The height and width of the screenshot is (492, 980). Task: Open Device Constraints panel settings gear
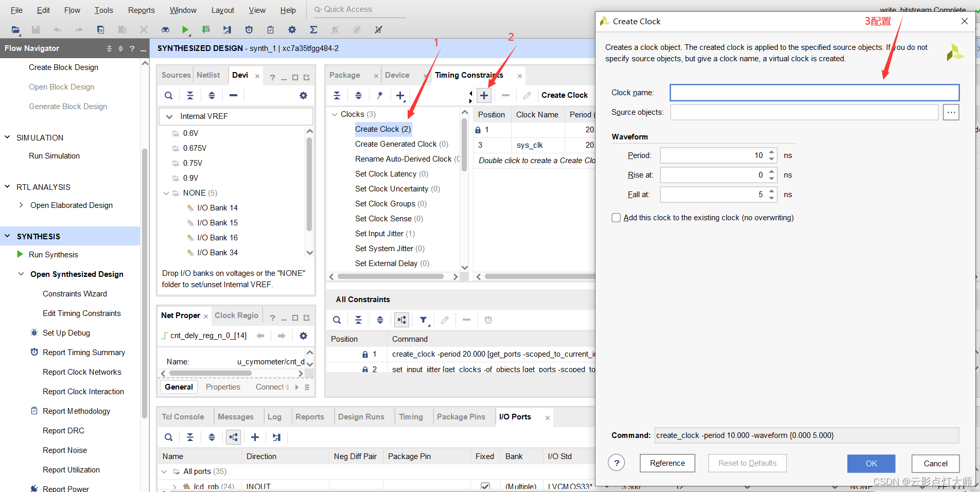[303, 95]
